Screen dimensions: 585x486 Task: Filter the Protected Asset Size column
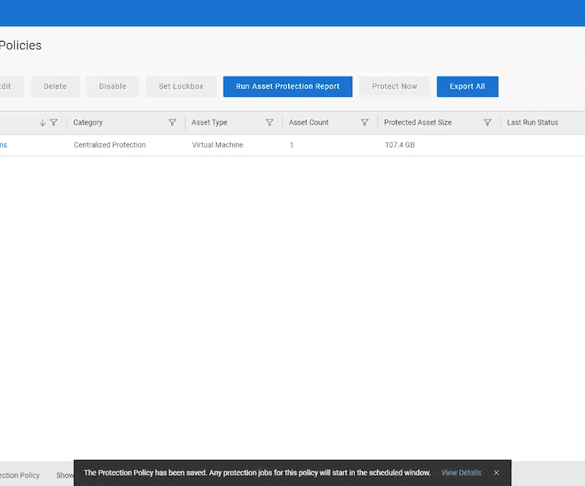[487, 123]
